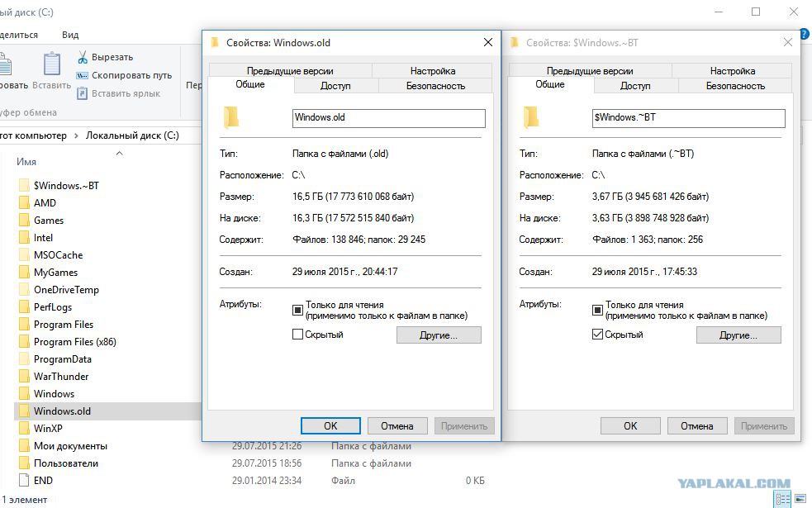Open Предыдущие версии tab in $Windows.~BT properties
Image resolution: width=812 pixels, height=508 pixels.
pyautogui.click(x=590, y=71)
